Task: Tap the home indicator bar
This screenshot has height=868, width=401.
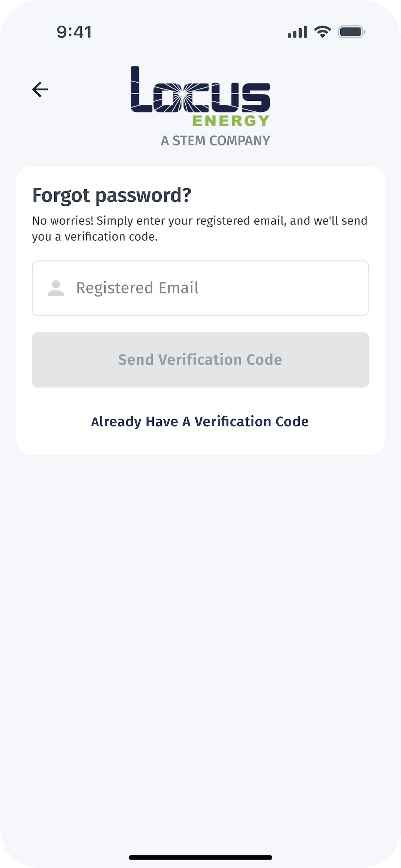Action: [x=200, y=858]
